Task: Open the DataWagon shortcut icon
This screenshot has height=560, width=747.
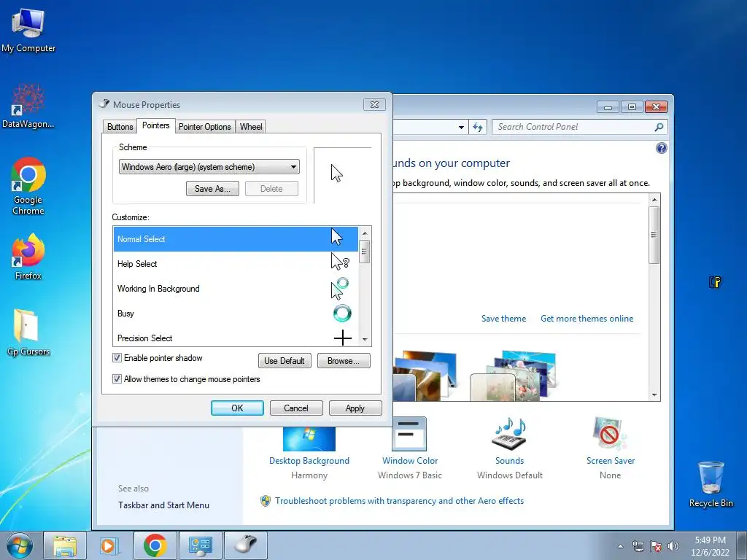Action: click(28, 106)
